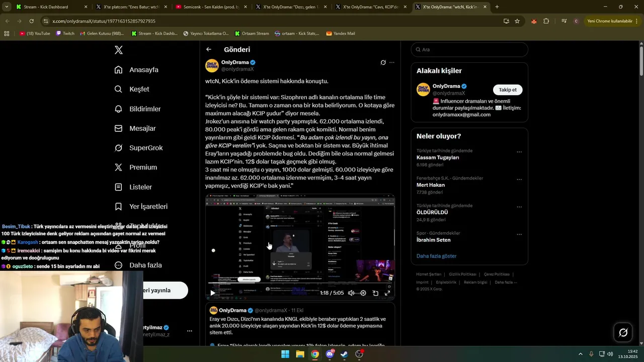Open the Mert Hakan trending topic
The image size is (644, 362).
pos(431,185)
